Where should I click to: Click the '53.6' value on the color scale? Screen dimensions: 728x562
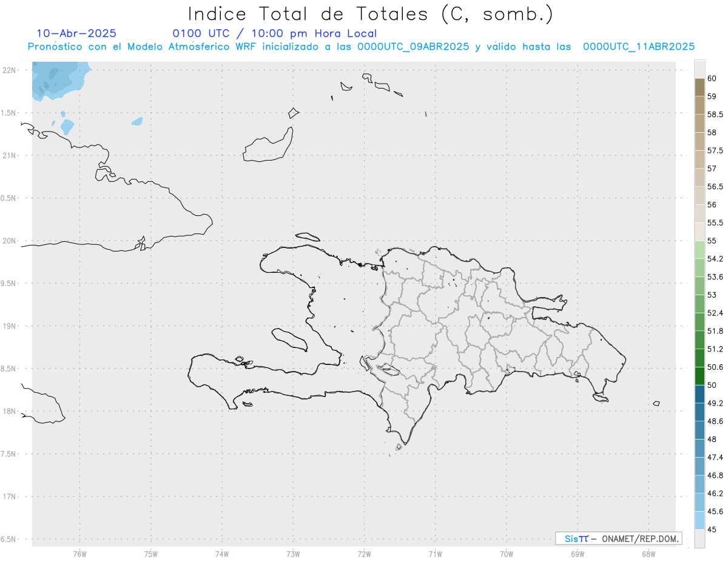pos(715,277)
